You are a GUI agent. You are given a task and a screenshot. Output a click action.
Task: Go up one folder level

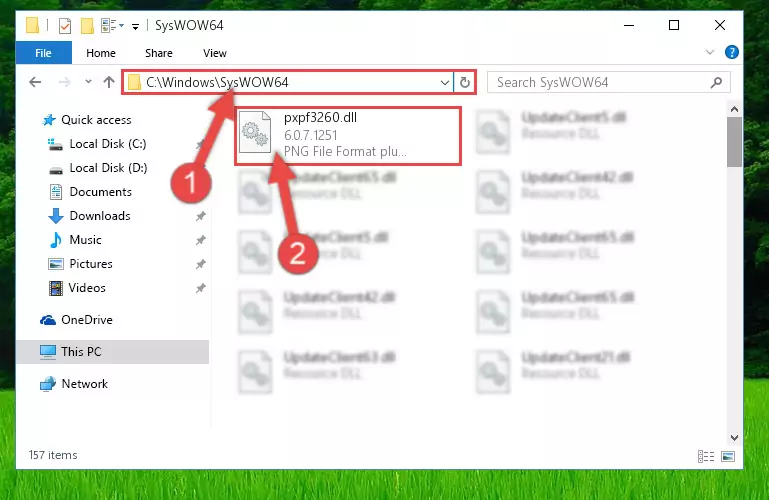(x=109, y=82)
